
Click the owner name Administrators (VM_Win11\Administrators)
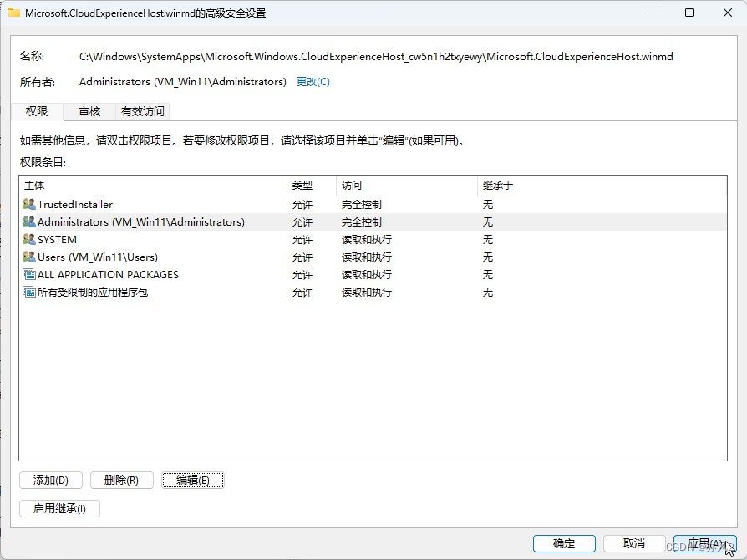click(183, 82)
